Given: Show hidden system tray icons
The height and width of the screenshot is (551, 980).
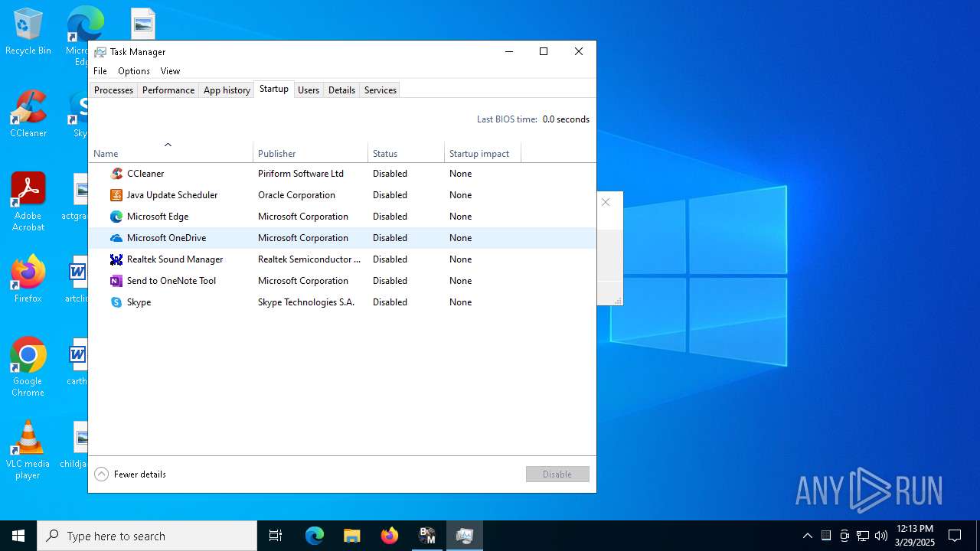Looking at the screenshot, I should tap(808, 536).
